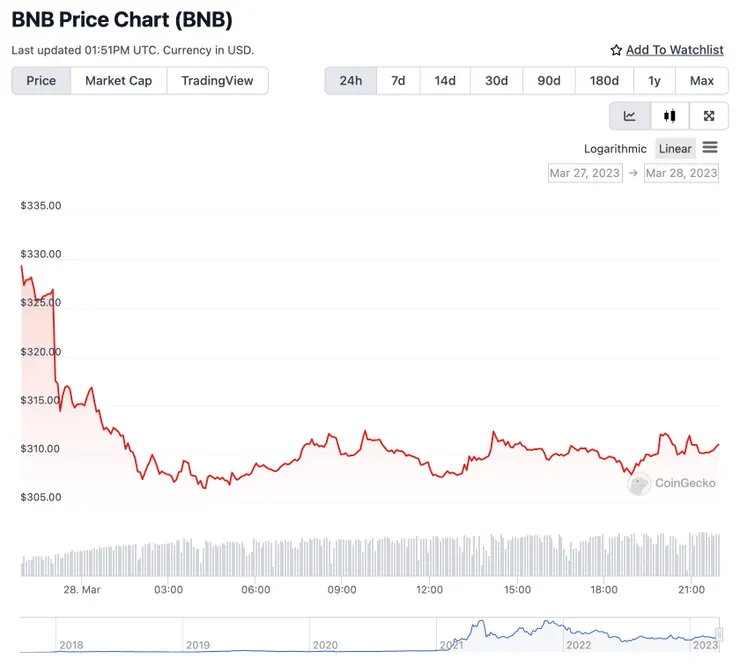Select the 24h time range
The width and height of the screenshot is (740, 665).
351,81
